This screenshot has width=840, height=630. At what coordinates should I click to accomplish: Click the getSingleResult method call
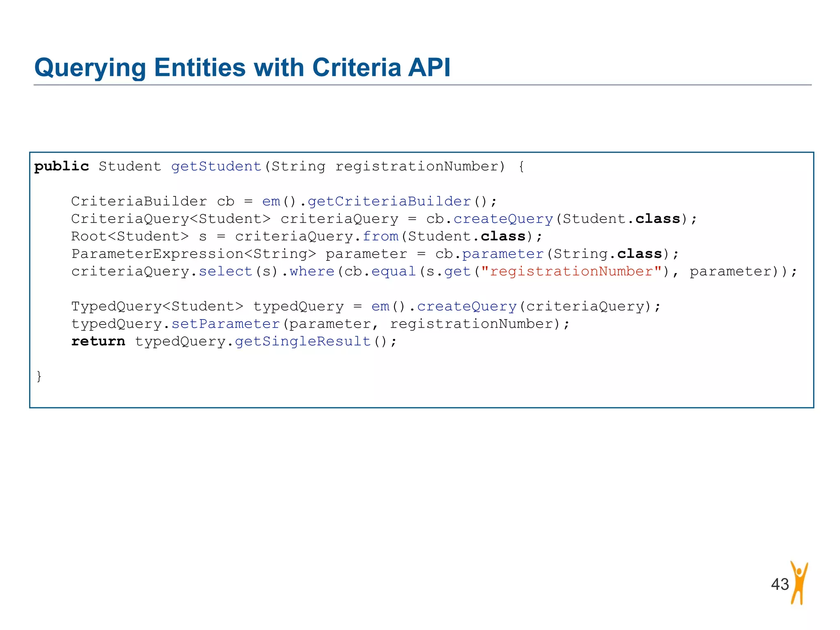[x=303, y=341]
